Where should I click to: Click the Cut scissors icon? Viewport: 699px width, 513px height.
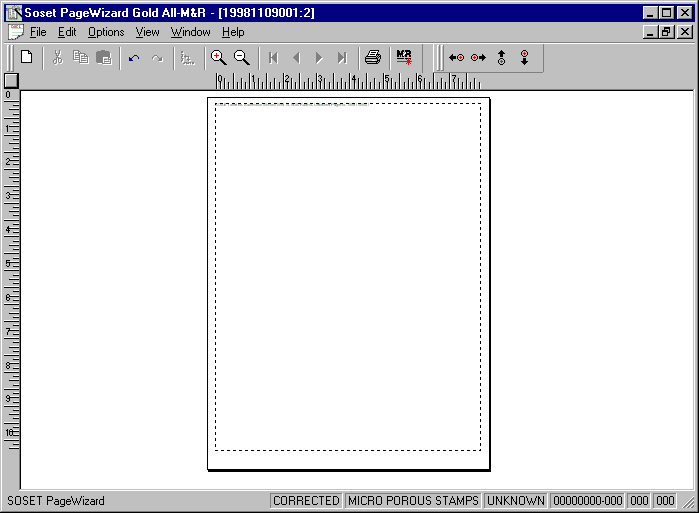[x=57, y=58]
